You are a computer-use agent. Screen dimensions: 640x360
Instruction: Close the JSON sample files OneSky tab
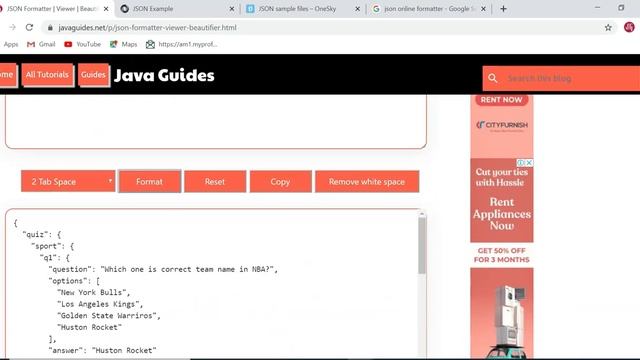(x=357, y=9)
